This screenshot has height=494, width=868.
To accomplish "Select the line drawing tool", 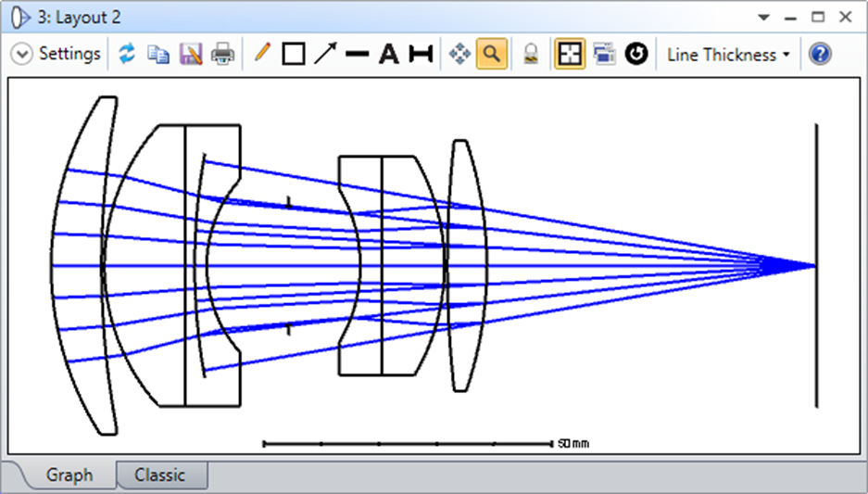I will coord(357,55).
